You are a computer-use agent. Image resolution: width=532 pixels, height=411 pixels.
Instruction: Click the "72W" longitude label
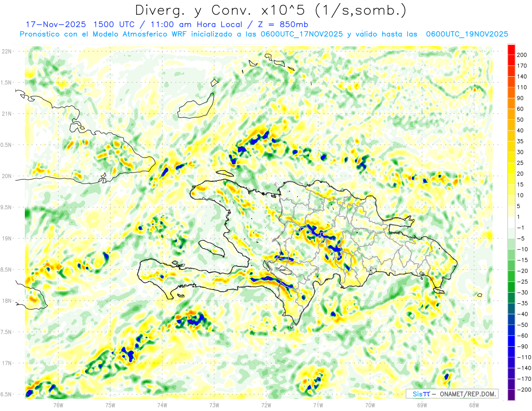tap(266, 404)
